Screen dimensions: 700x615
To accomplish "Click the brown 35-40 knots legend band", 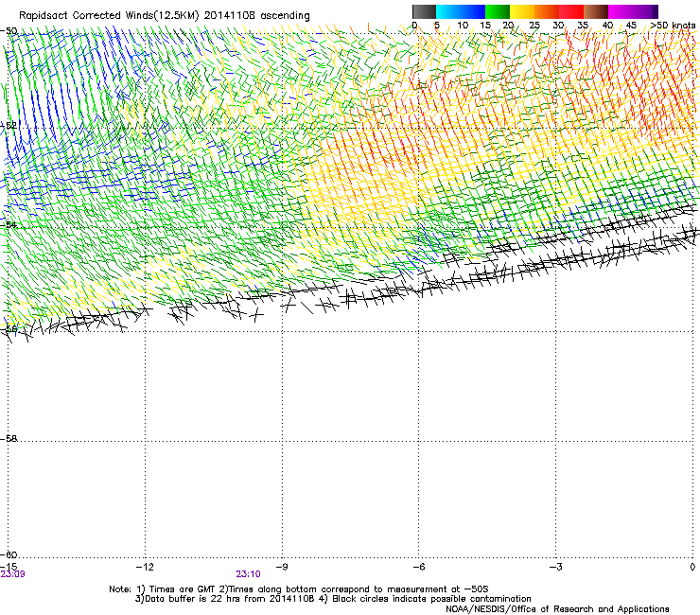I will (x=596, y=11).
